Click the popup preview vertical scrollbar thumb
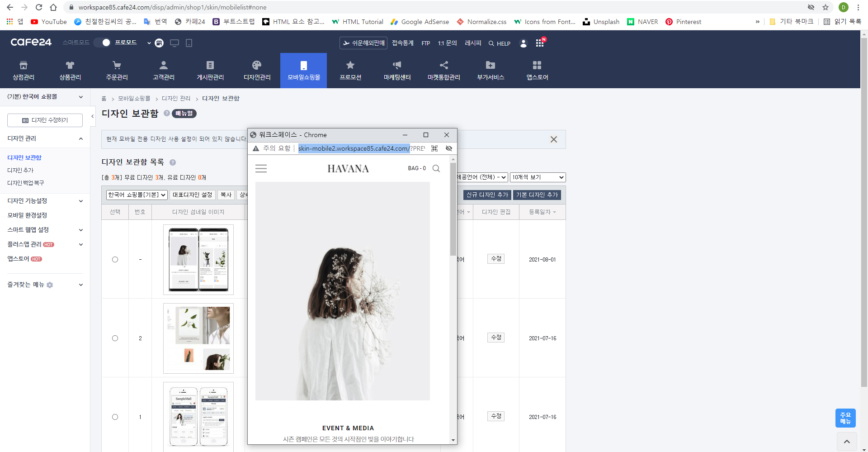868x452 pixels. (453, 209)
